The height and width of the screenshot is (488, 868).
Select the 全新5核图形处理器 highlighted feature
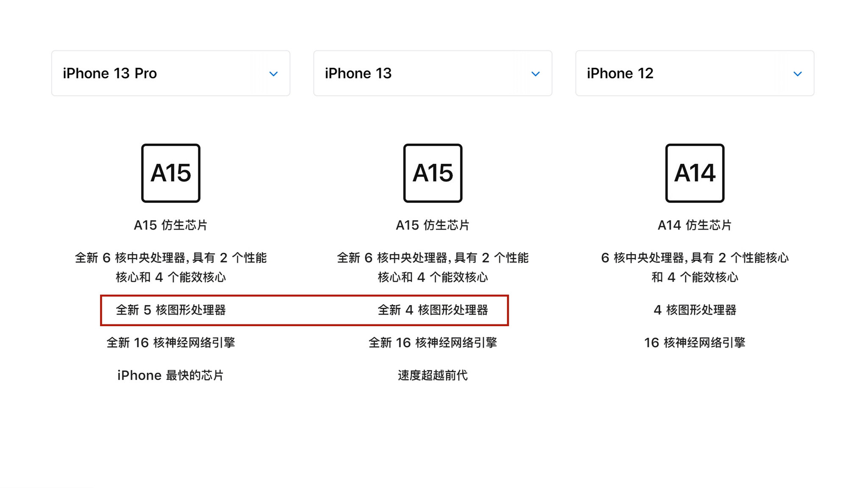coord(172,310)
